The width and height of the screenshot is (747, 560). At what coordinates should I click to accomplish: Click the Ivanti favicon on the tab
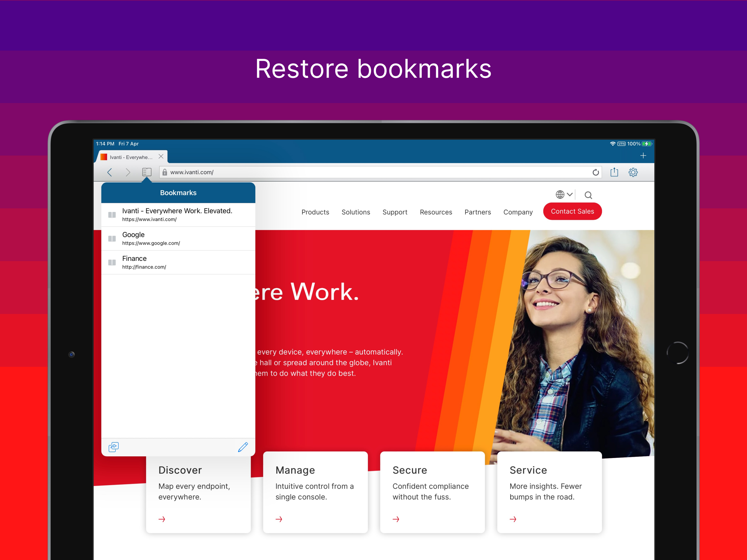(x=104, y=157)
